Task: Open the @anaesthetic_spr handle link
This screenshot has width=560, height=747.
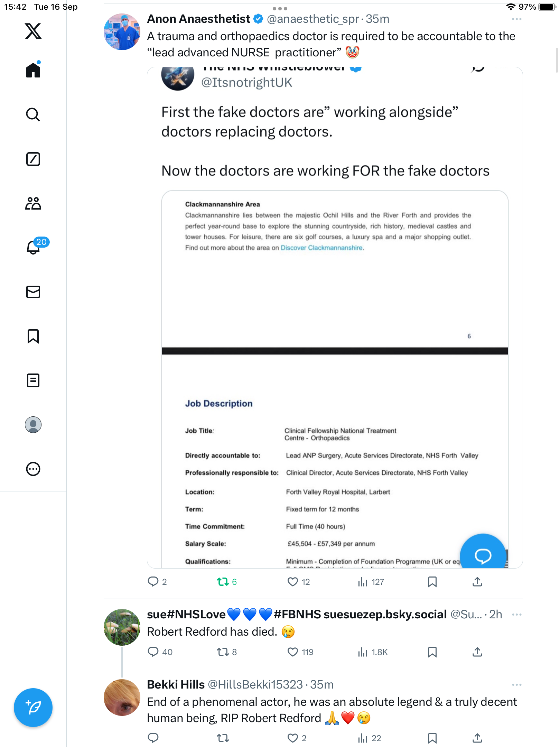Action: tap(313, 19)
